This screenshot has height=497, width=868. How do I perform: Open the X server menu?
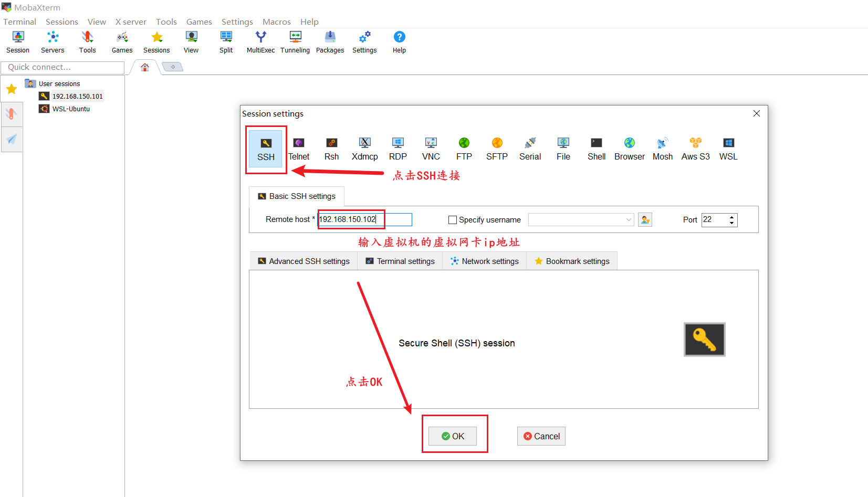(131, 22)
